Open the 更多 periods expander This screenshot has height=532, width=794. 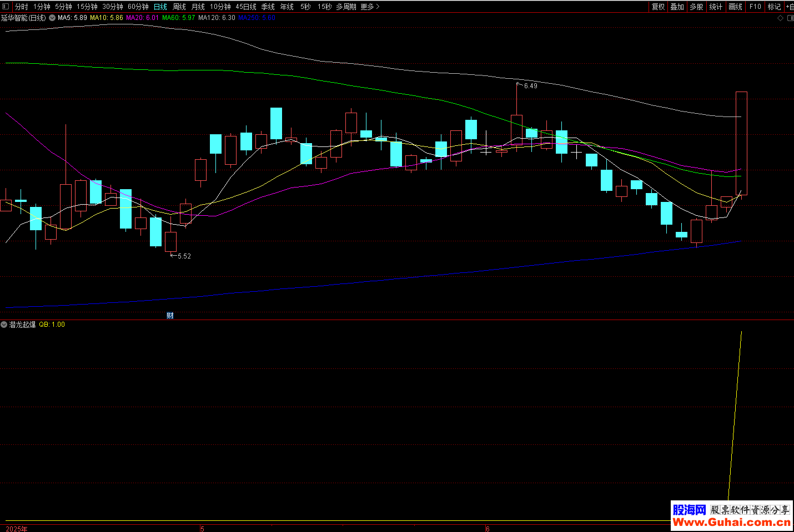click(x=370, y=7)
